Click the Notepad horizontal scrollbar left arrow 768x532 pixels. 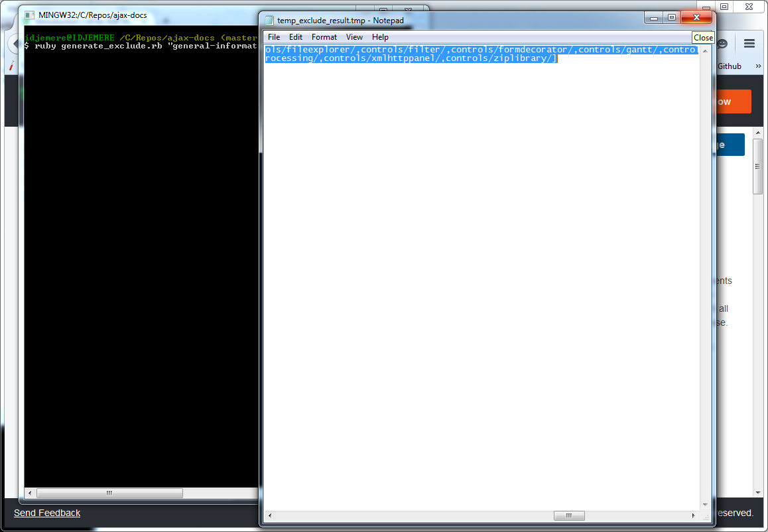point(269,516)
